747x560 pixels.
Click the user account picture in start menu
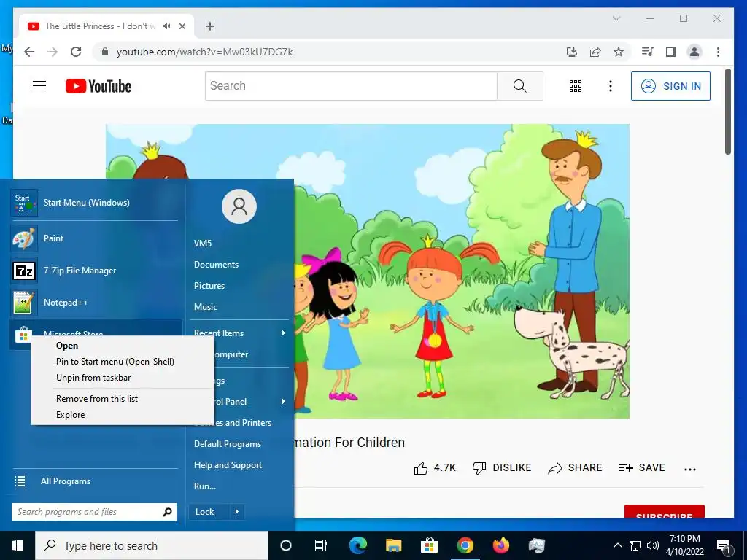(239, 206)
